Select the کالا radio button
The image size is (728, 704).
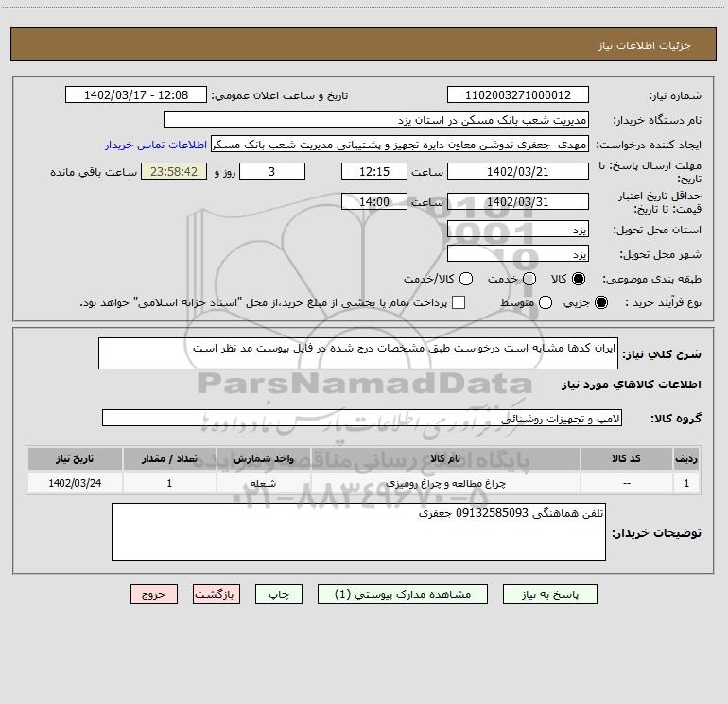coord(579,279)
